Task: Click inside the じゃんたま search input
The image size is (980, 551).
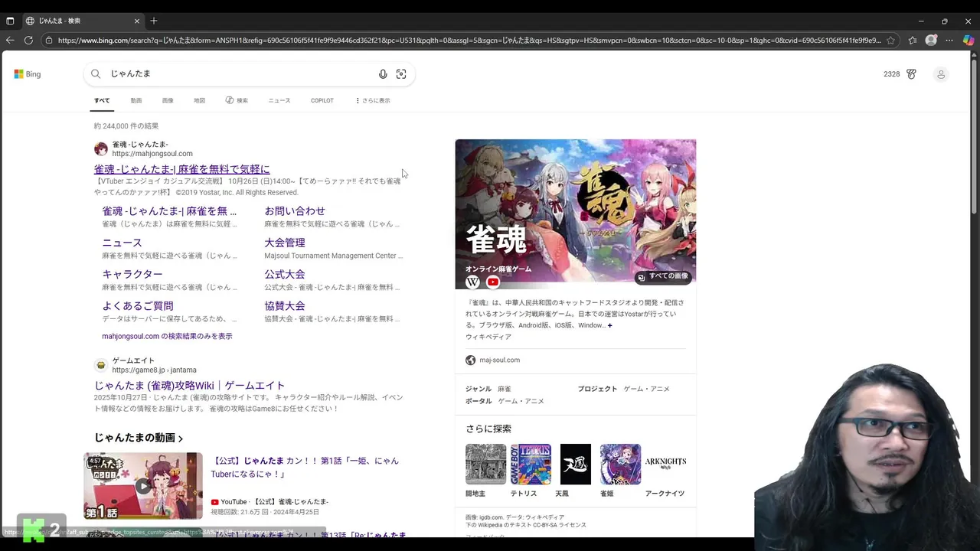Action: point(239,74)
